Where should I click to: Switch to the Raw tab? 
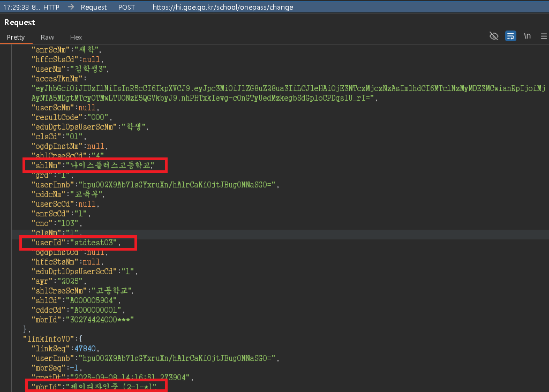point(48,37)
